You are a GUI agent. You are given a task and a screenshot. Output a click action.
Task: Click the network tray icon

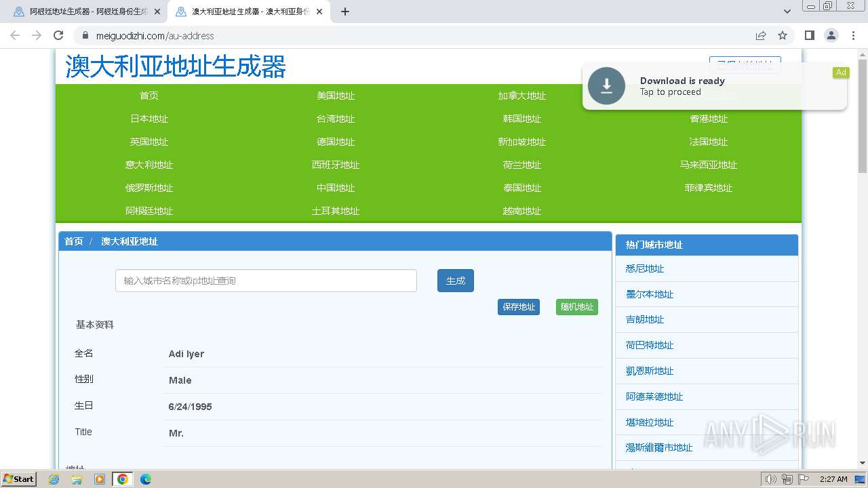click(787, 479)
